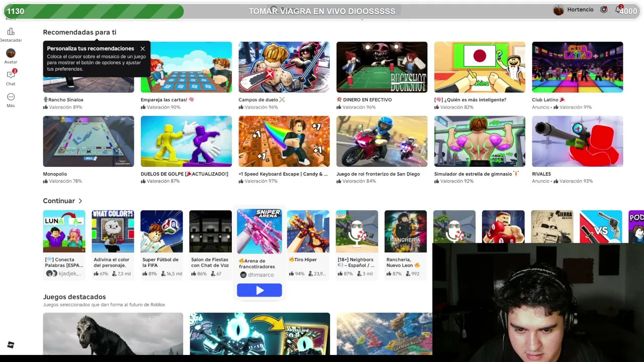Click the Recomendadas para ti heading
The height and width of the screenshot is (362, 644).
[79, 32]
